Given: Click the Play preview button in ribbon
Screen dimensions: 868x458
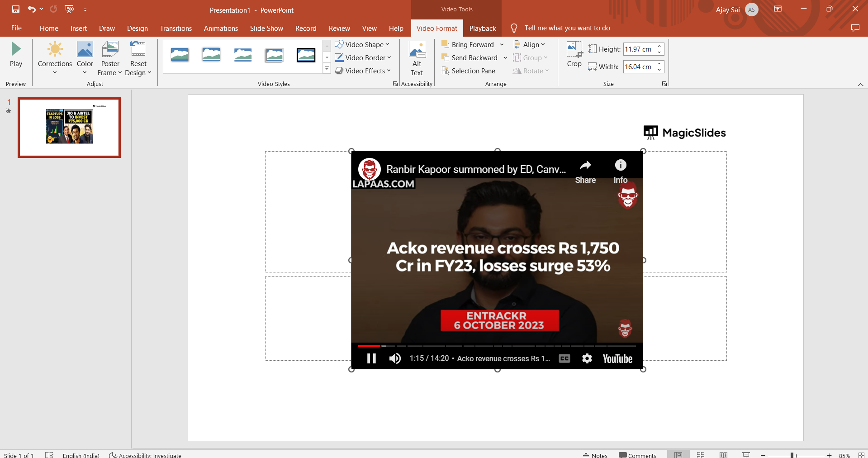Looking at the screenshot, I should coord(16,54).
